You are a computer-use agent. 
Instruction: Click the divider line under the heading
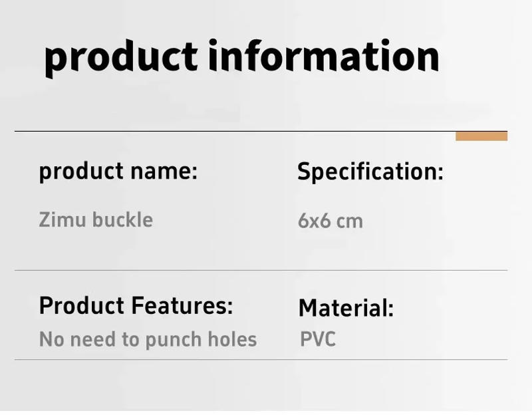[233, 132]
